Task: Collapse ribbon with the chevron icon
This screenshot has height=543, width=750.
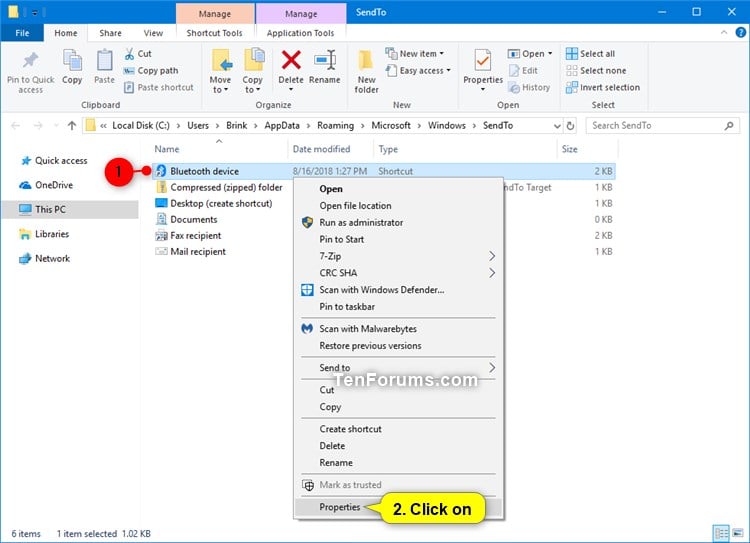Action: [724, 32]
